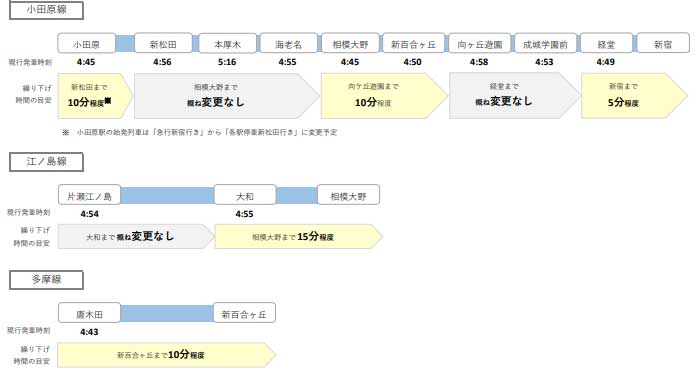Select the 経堂 station box
This screenshot has width=700, height=370.
pos(606,44)
